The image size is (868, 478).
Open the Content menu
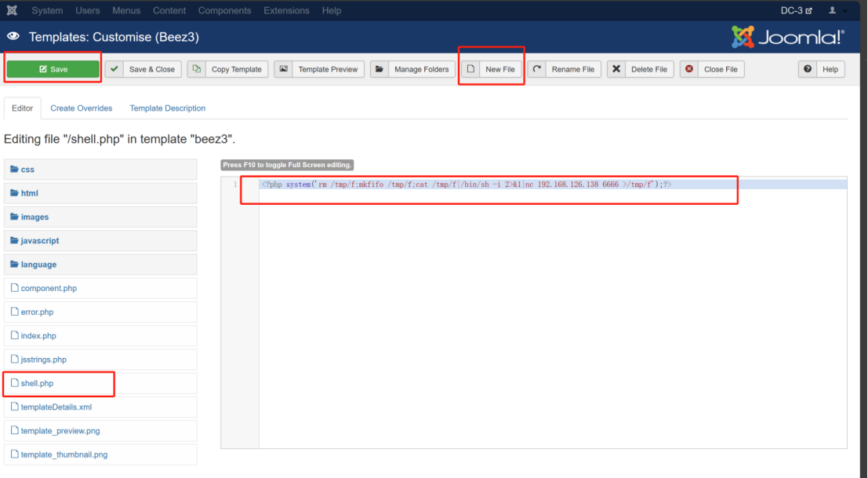(x=169, y=10)
